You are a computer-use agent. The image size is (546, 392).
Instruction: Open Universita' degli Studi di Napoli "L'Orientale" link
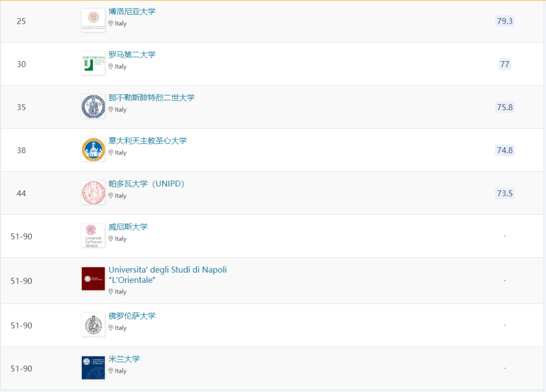click(167, 275)
